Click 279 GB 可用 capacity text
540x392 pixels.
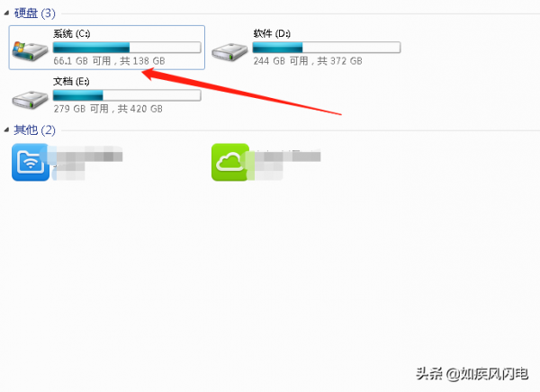click(108, 109)
